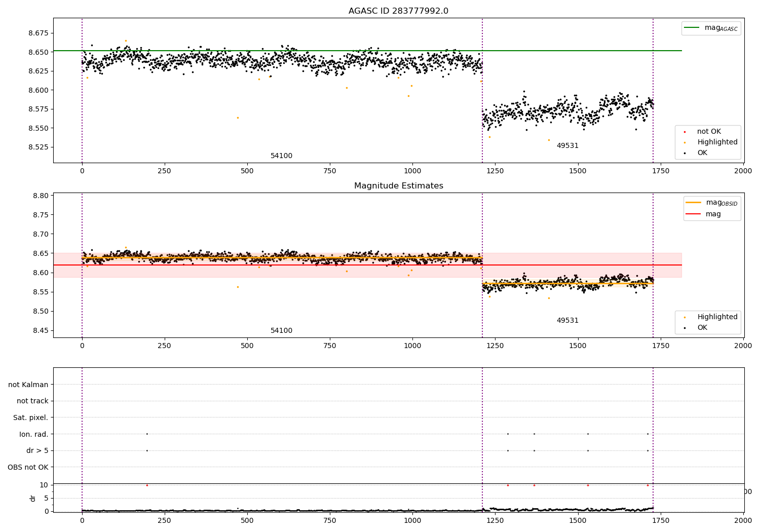Click the 8.45 tick label
The width and height of the screenshot is (760, 532).
click(41, 331)
